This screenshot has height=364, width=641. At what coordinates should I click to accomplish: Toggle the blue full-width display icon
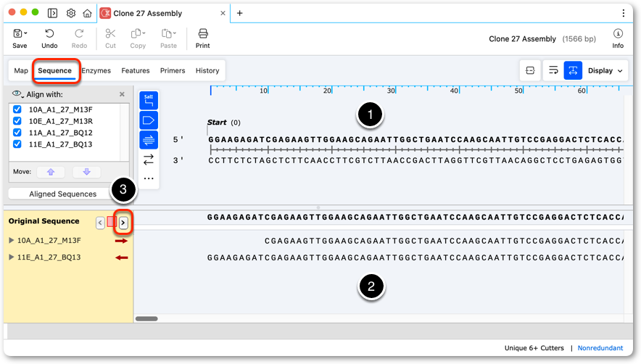click(x=573, y=70)
